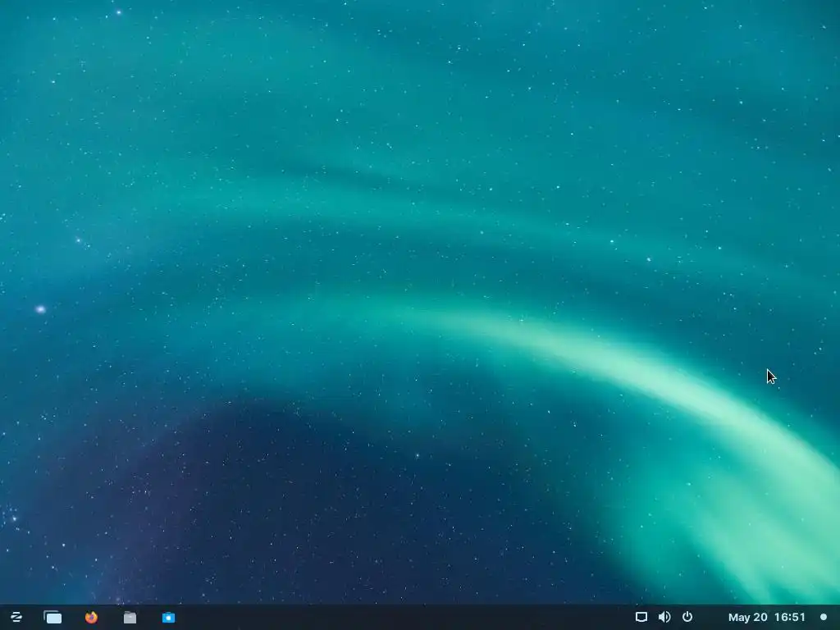Click the display/network tray icon
The height and width of the screenshot is (630, 840).
click(641, 617)
